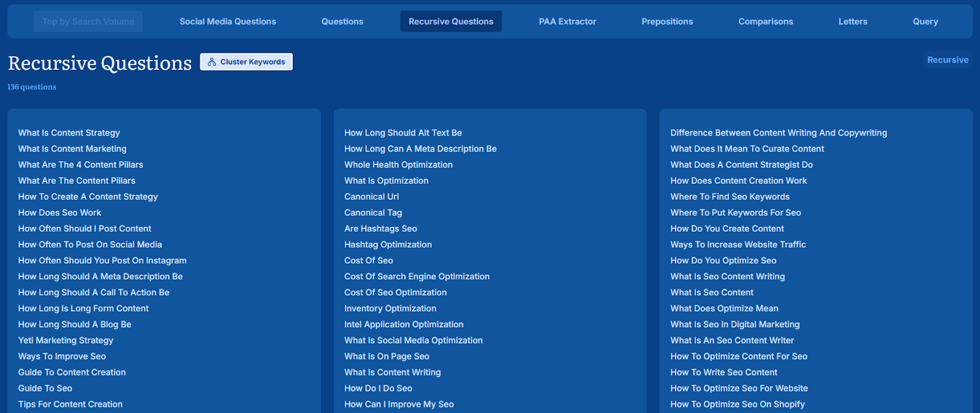
Task: Open 'Canonical Url' keyword link
Action: point(371,197)
